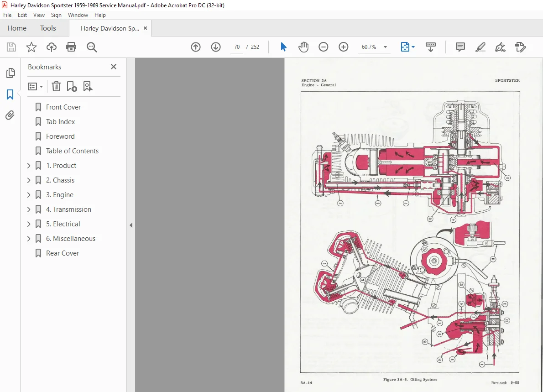The width and height of the screenshot is (543, 392).
Task: Jump to Tab Index bookmark
Action: [60, 121]
